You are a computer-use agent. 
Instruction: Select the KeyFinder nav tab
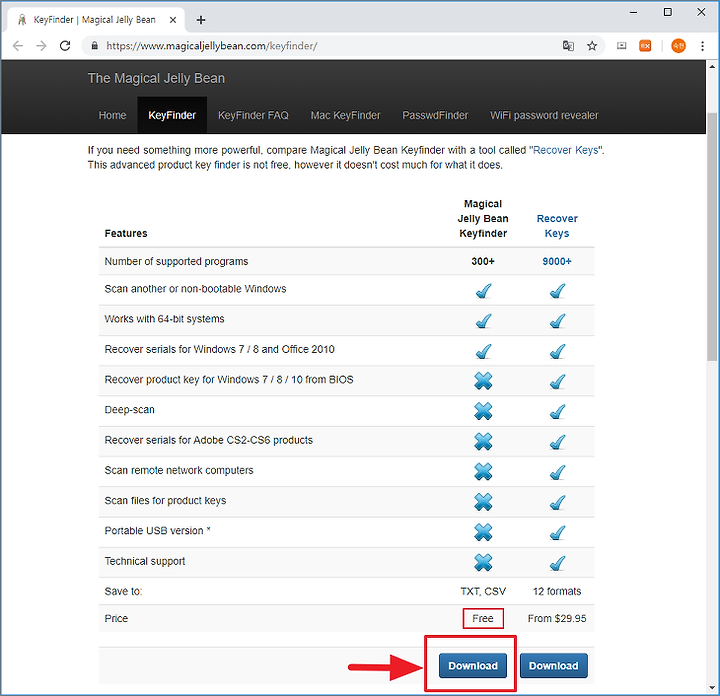point(172,115)
